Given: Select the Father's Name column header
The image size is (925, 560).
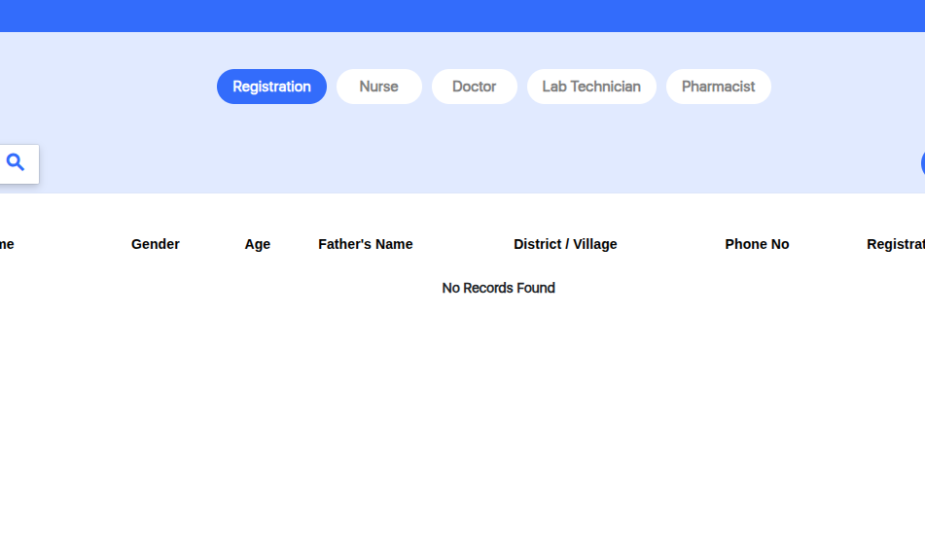Looking at the screenshot, I should click(366, 244).
